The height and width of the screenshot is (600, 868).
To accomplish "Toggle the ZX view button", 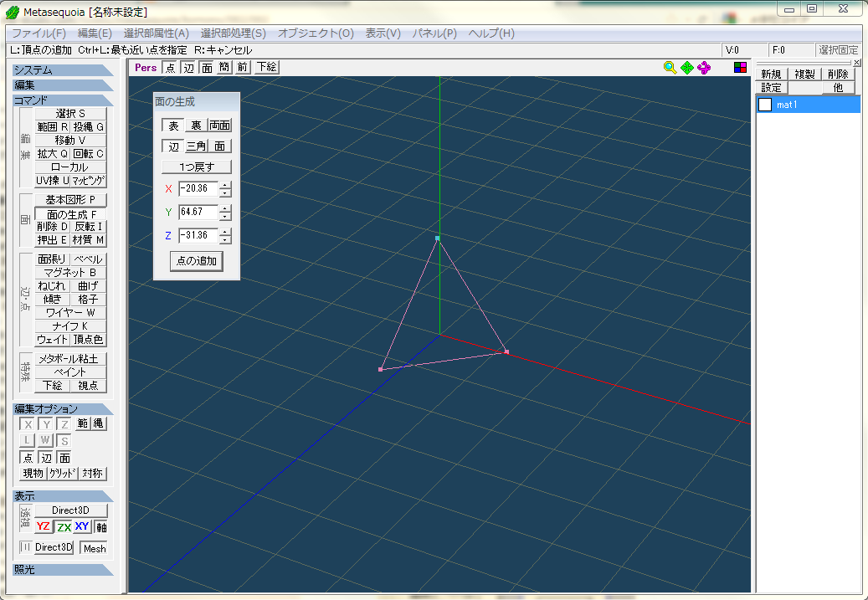I will tap(64, 526).
